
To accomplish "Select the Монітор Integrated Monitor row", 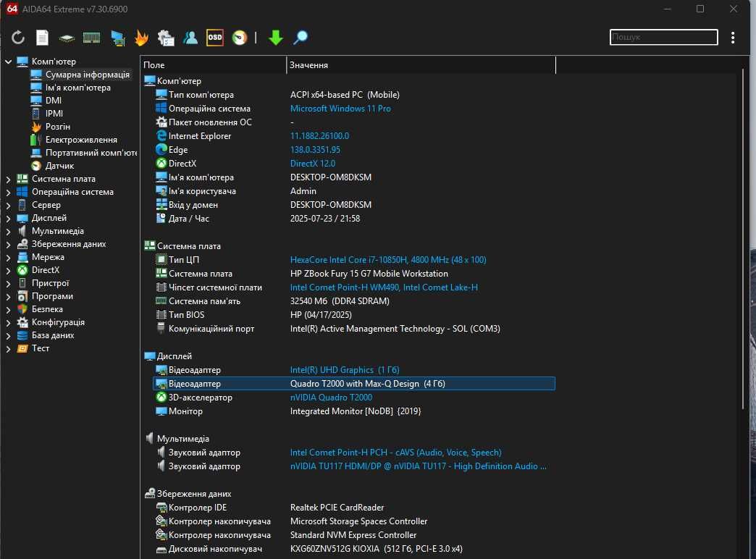I will [354, 411].
